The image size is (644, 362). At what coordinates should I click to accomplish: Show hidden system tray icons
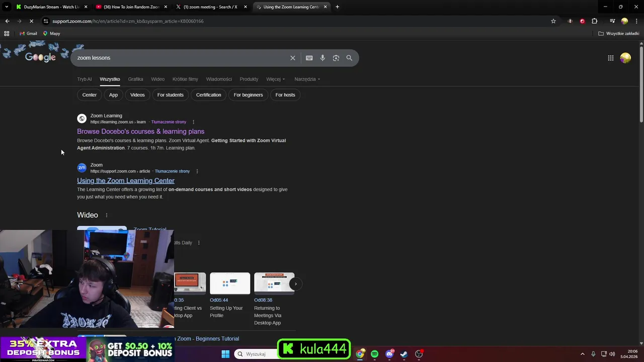[583, 354]
